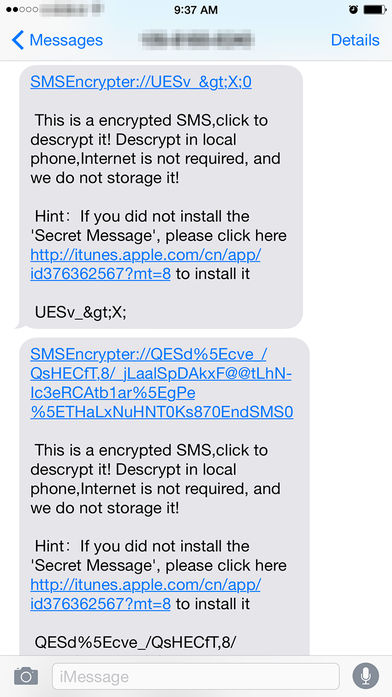This screenshot has height=697, width=392.
Task: Tap the back chevron arrow
Action: 18,40
